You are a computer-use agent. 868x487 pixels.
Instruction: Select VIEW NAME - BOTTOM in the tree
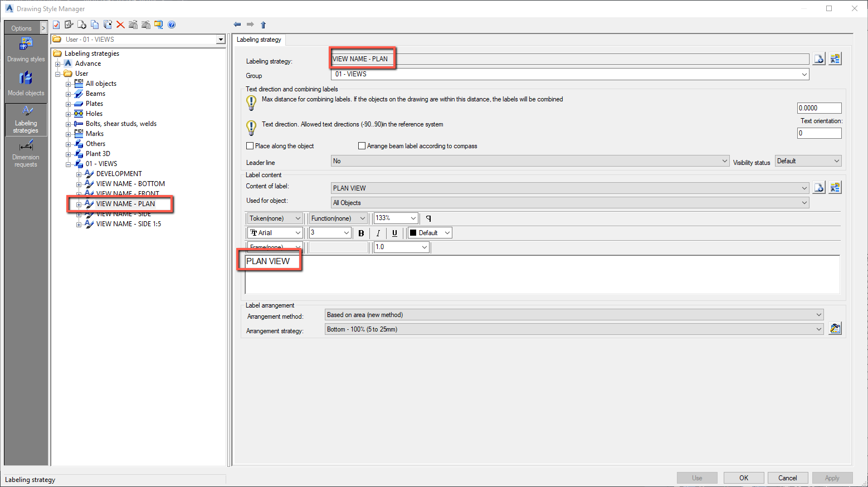click(x=130, y=184)
